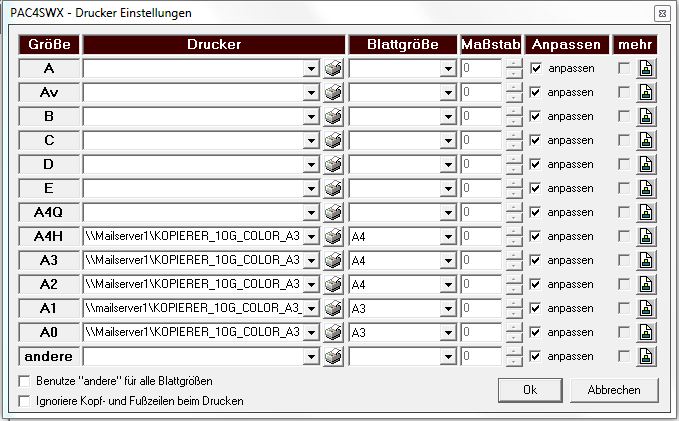Click the printer icon in row Av
Image resolution: width=679 pixels, height=421 pixels.
(x=333, y=92)
